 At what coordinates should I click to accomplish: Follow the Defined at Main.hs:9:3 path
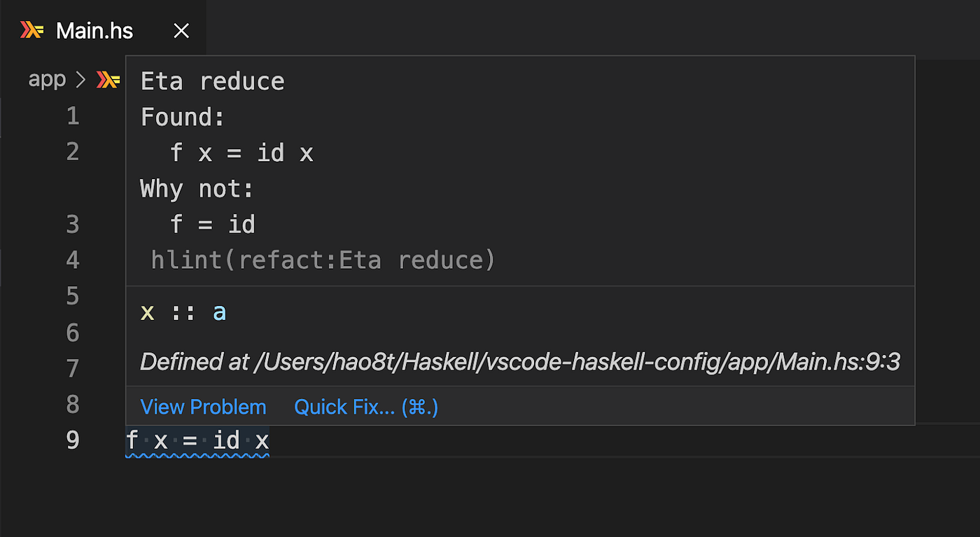tap(519, 362)
